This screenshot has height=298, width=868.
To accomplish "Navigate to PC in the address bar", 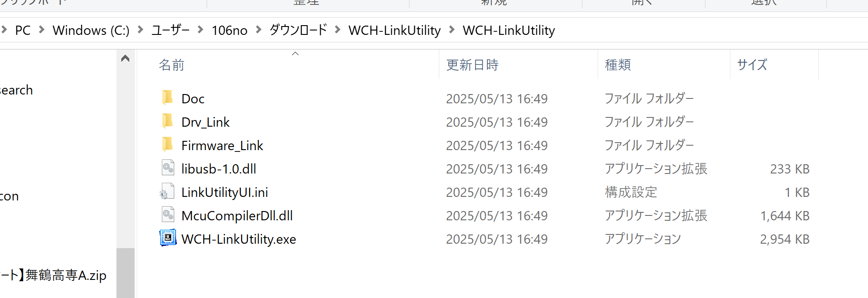I will coord(23,30).
